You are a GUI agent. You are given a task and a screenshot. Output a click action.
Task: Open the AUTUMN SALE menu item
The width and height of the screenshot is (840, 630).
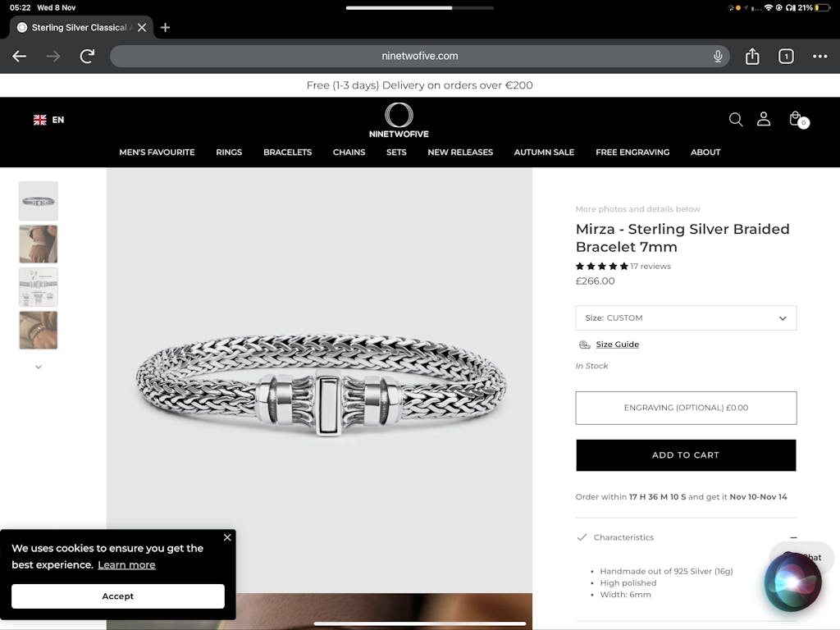(x=544, y=152)
